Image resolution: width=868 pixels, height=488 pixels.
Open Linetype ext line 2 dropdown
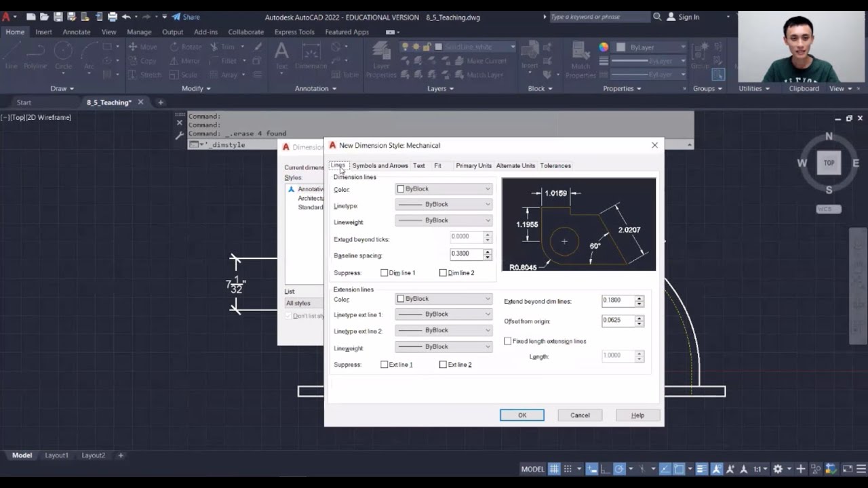coord(443,330)
